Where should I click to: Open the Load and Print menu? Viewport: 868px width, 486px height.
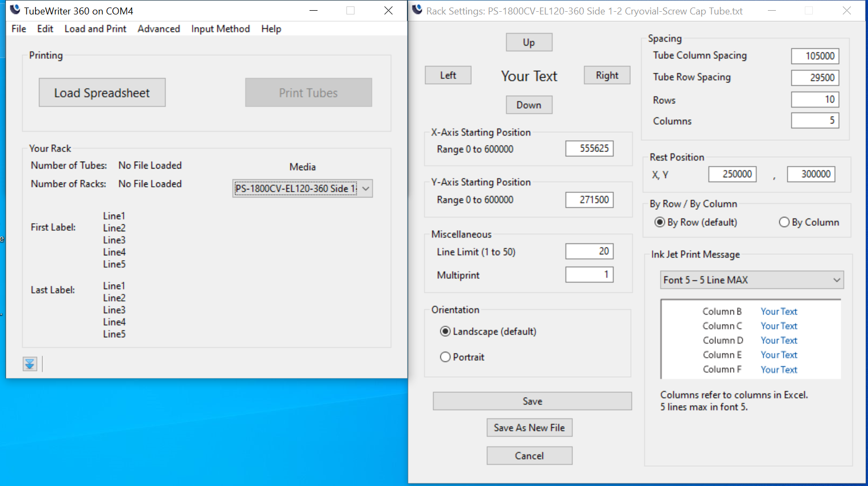pyautogui.click(x=95, y=29)
